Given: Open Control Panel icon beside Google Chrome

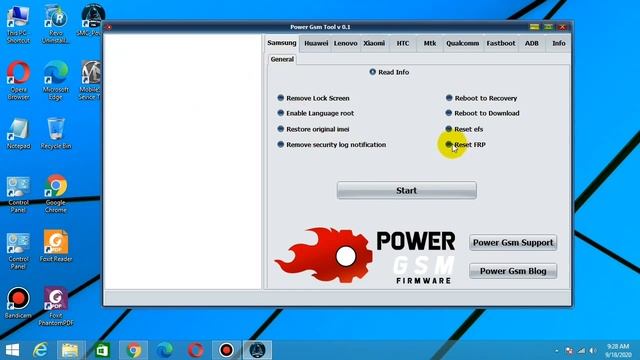Looking at the screenshot, I should coord(18,194).
